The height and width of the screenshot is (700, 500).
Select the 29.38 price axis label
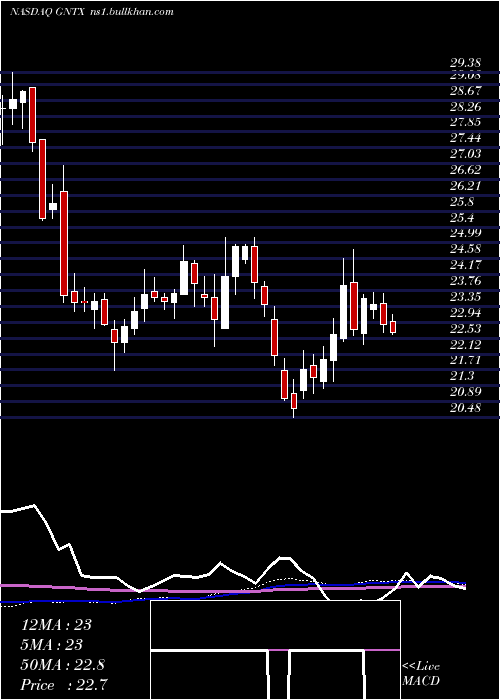465,64
